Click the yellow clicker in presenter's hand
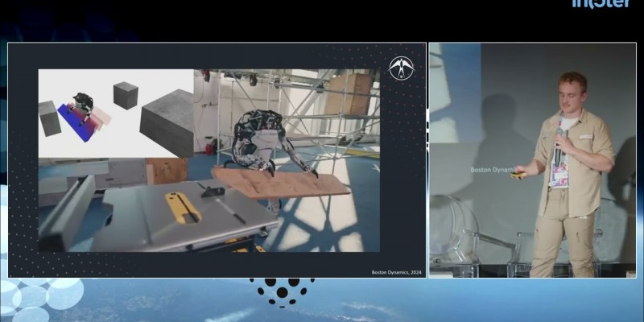The height and width of the screenshot is (322, 644). tap(519, 174)
